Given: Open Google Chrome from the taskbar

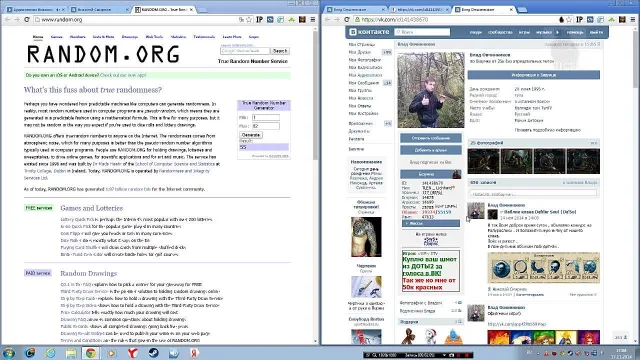Looking at the screenshot, I should 91,353.
